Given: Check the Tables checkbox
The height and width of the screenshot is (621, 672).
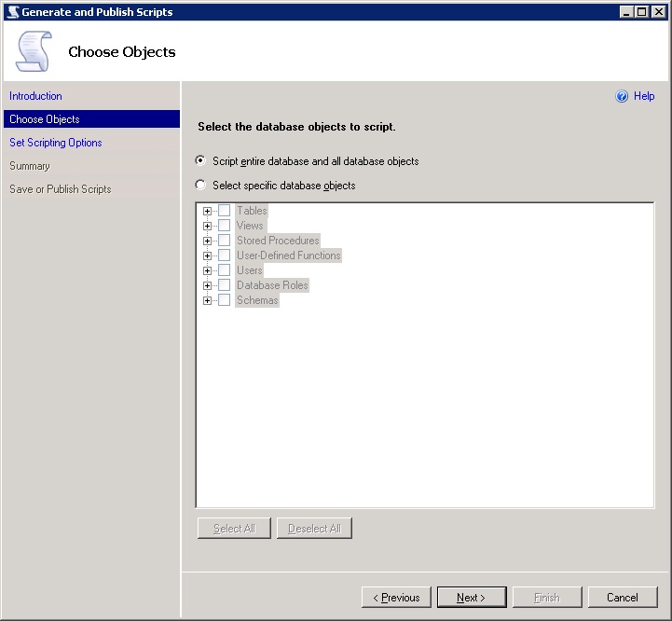Looking at the screenshot, I should tap(224, 211).
